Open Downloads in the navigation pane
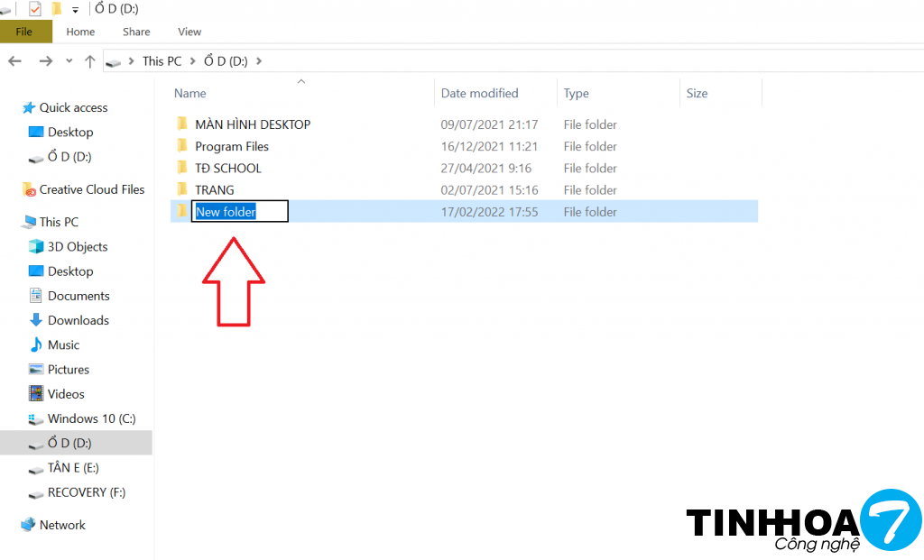The image size is (924, 560). coord(78,320)
